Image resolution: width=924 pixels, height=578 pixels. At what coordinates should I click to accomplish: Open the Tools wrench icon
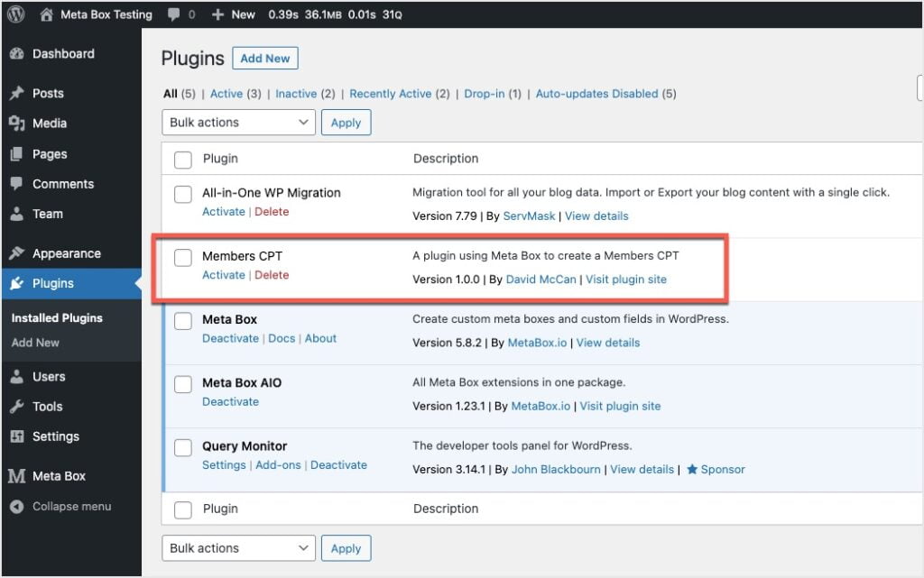click(x=18, y=407)
